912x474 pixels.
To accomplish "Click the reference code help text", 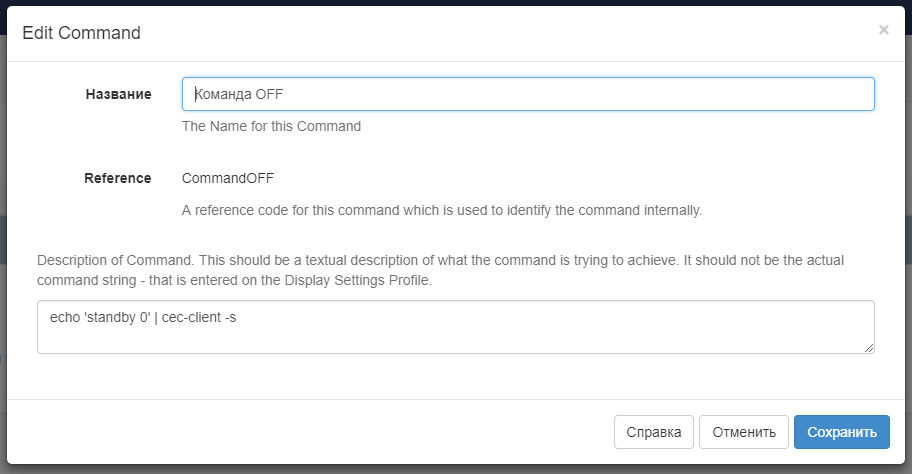I will tap(442, 210).
